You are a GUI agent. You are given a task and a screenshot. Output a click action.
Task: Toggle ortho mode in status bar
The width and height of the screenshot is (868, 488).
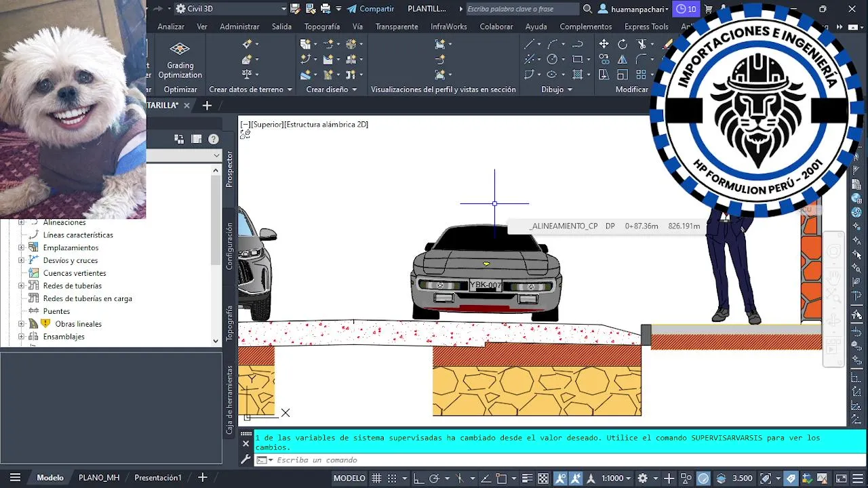(418, 478)
